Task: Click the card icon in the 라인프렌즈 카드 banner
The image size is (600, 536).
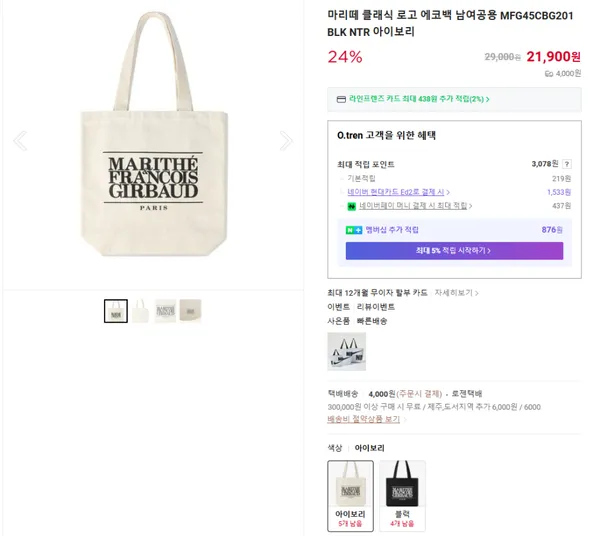Action: [x=341, y=99]
